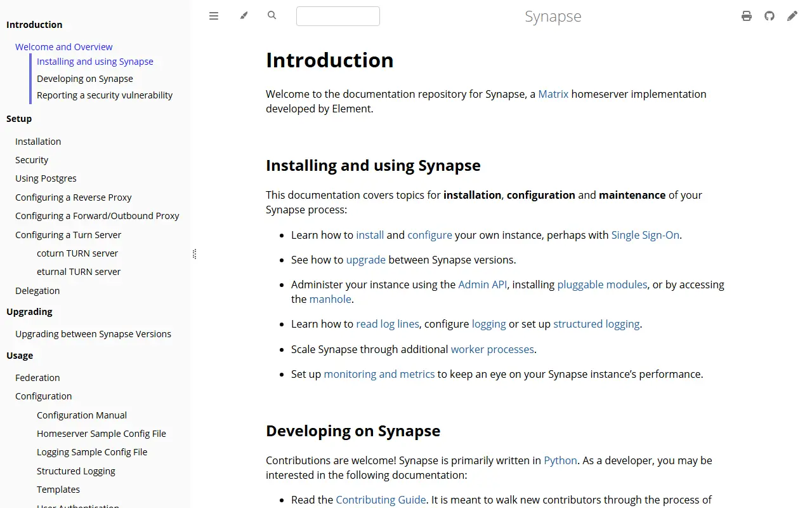Follow the worker processes link

pos(493,349)
